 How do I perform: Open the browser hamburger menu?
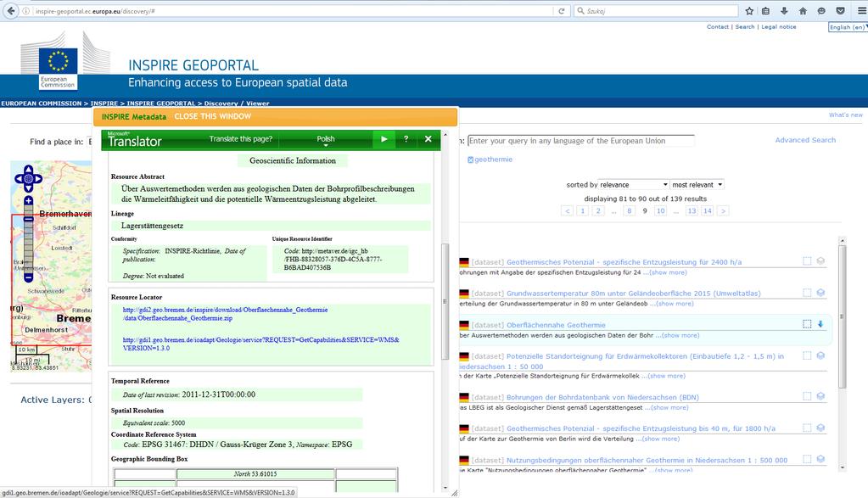(861, 10)
